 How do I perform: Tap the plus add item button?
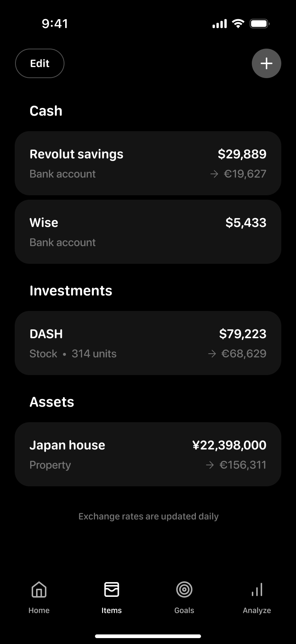tap(266, 63)
